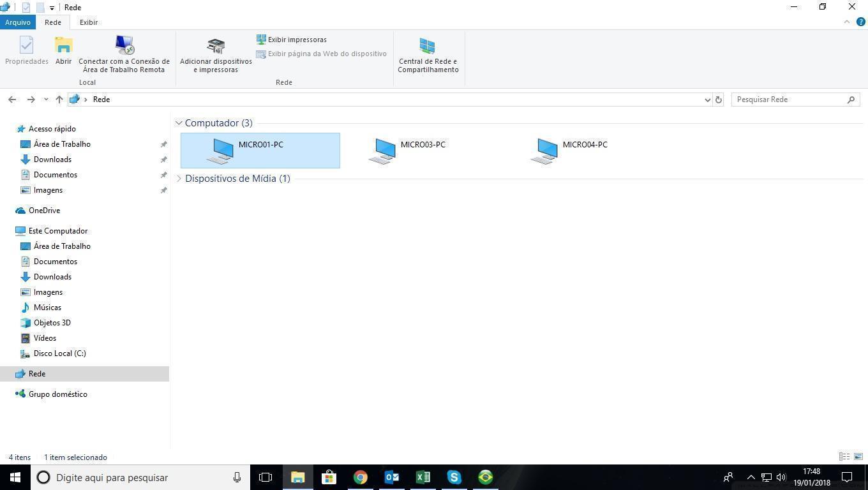868x490 pixels.
Task: Open the Propriedades ribbon button
Action: click(26, 51)
